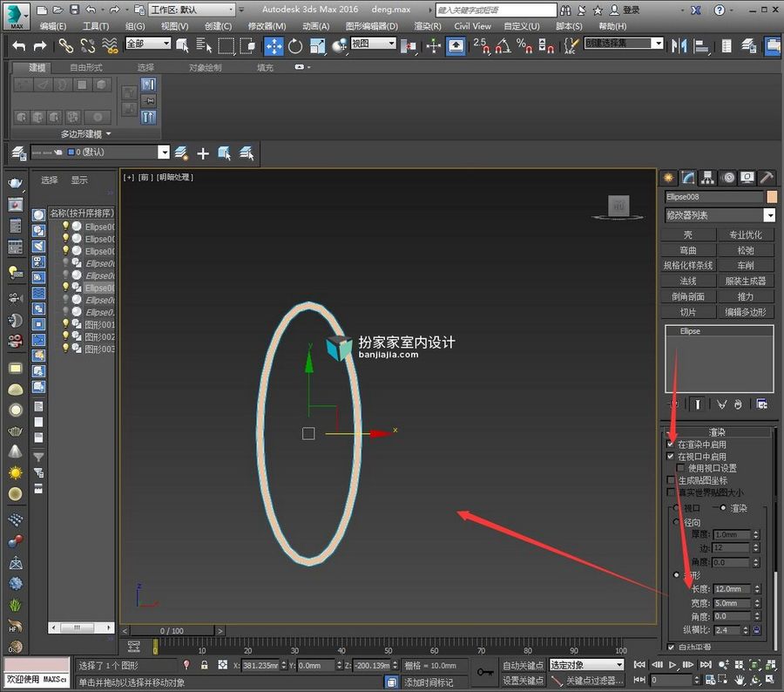This screenshot has width=784, height=692.
Task: Expand the 修改器列表 dropdown
Action: point(769,215)
